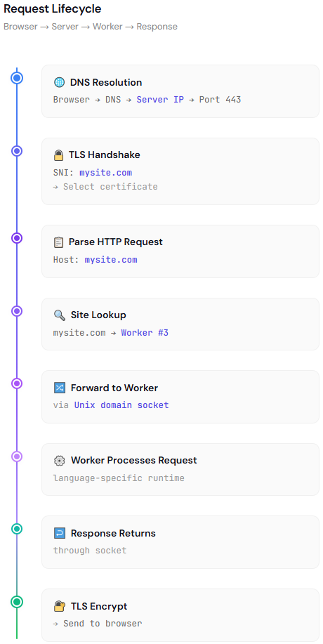Select the timeline dot for Parse HTTP Request
The image size is (323, 644).
[17, 238]
